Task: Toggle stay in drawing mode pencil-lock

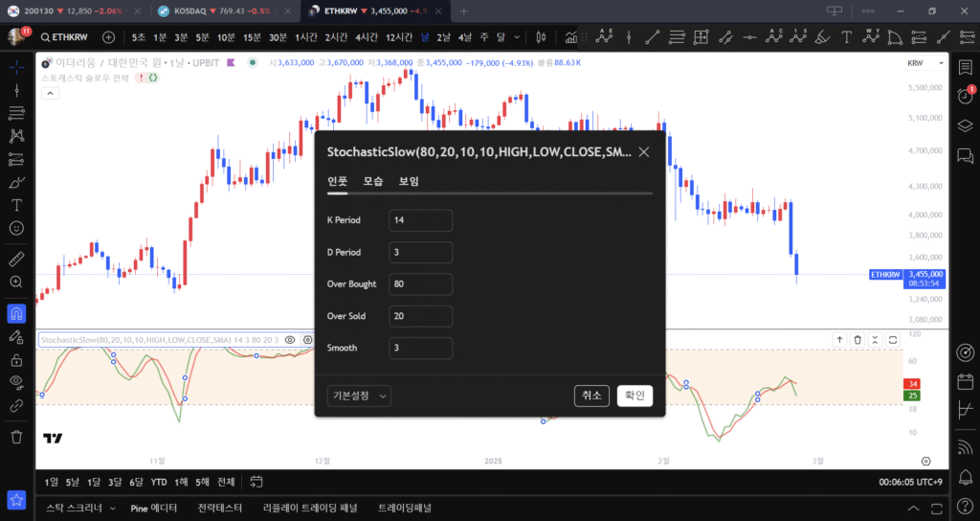Action: click(17, 337)
